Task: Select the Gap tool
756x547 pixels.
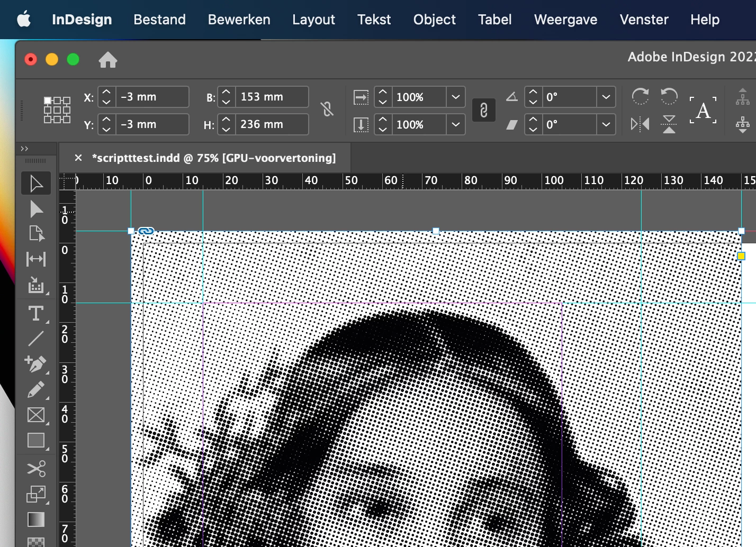Action: click(36, 259)
